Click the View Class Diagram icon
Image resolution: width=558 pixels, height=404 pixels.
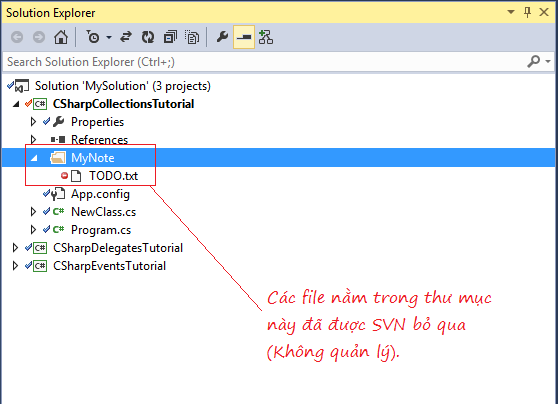266,37
